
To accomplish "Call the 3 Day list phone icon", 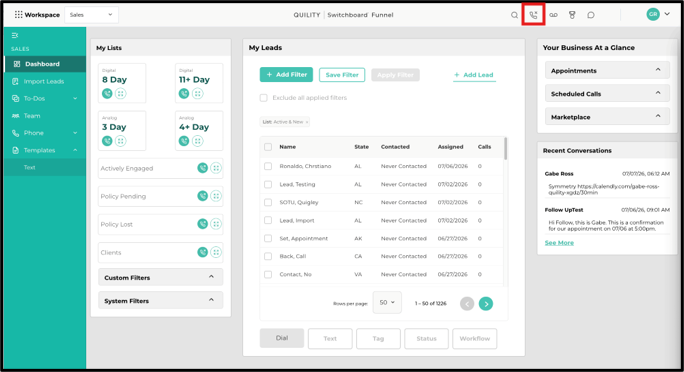I will 107,141.
